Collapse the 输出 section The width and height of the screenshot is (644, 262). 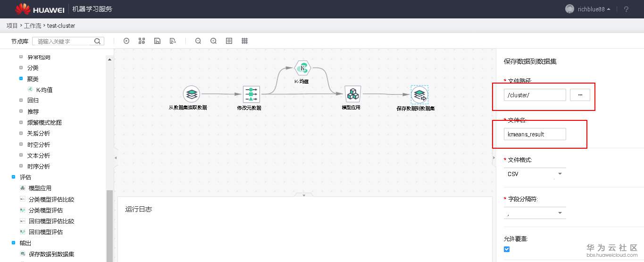point(13,243)
